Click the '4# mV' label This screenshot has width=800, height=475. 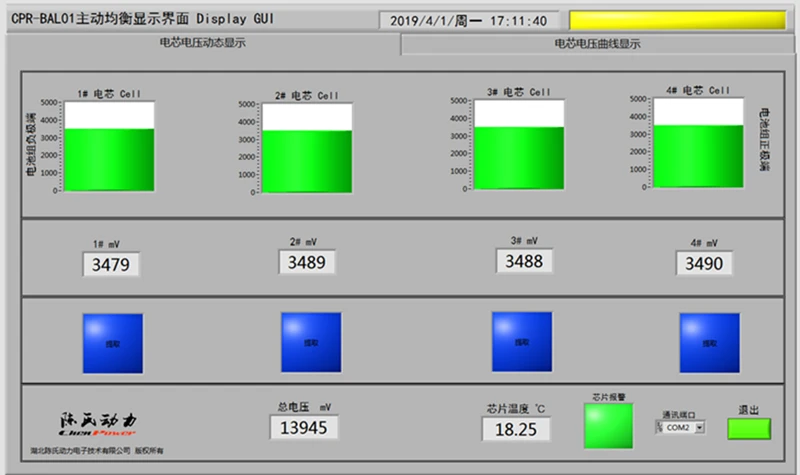click(704, 243)
